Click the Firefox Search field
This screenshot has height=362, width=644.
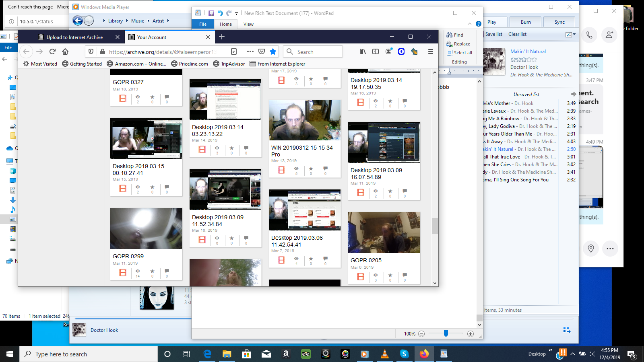click(x=313, y=51)
